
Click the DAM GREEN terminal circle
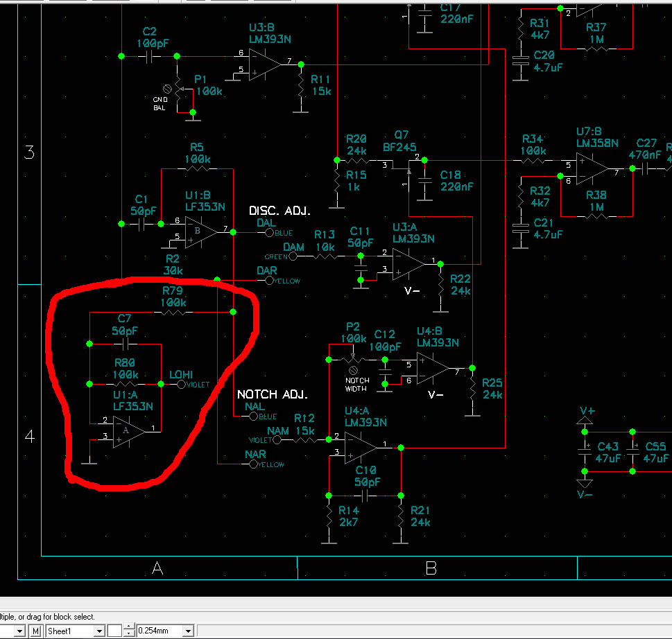click(293, 256)
